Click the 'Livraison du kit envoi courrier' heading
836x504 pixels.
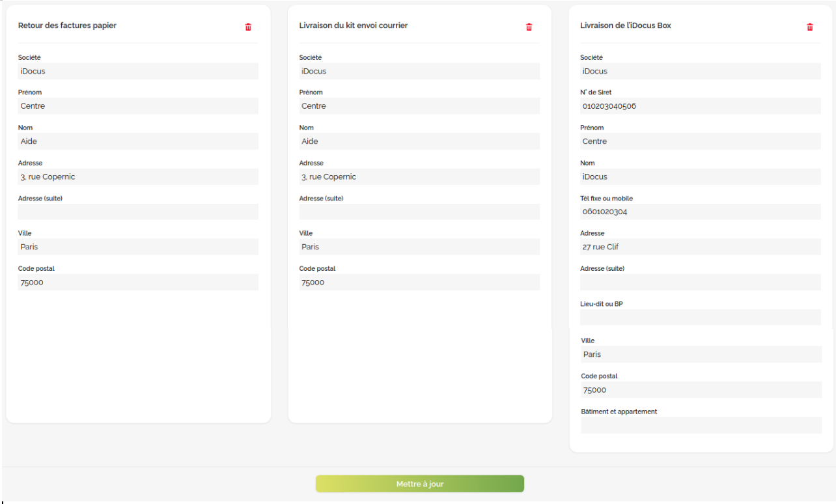coord(354,25)
